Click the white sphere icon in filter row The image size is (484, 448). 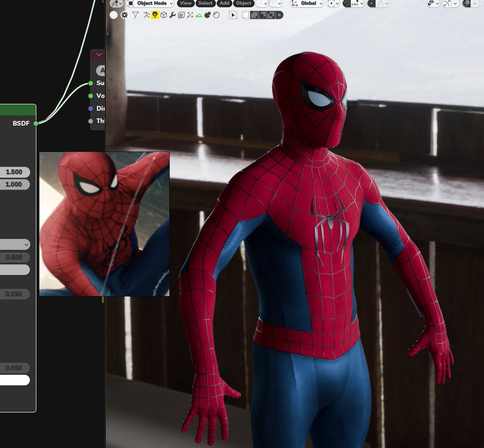pyautogui.click(x=113, y=15)
